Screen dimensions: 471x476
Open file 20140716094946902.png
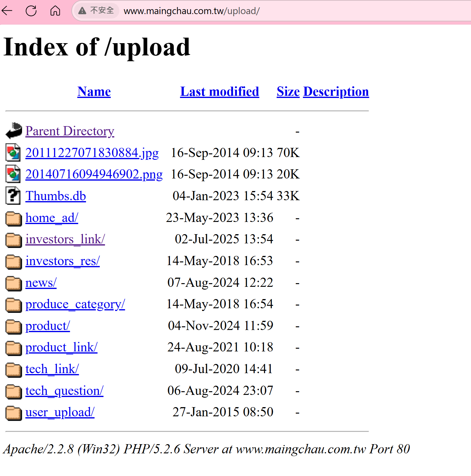pyautogui.click(x=94, y=174)
